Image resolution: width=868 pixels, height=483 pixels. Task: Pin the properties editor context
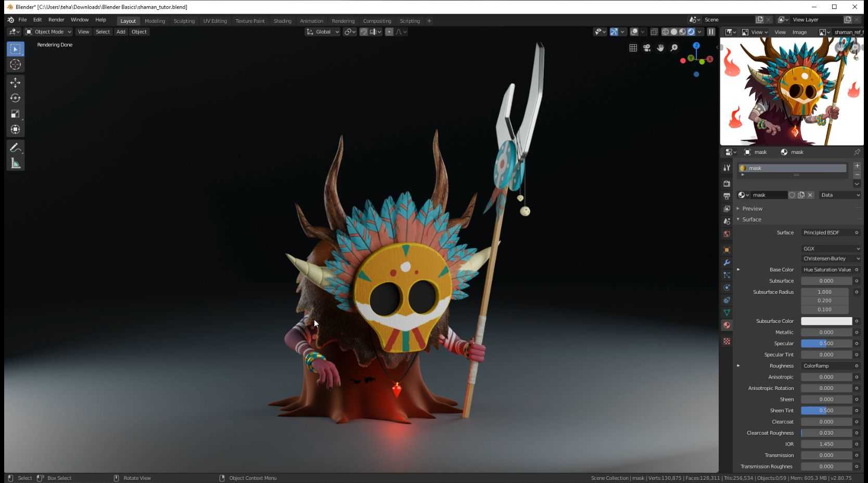coord(857,152)
